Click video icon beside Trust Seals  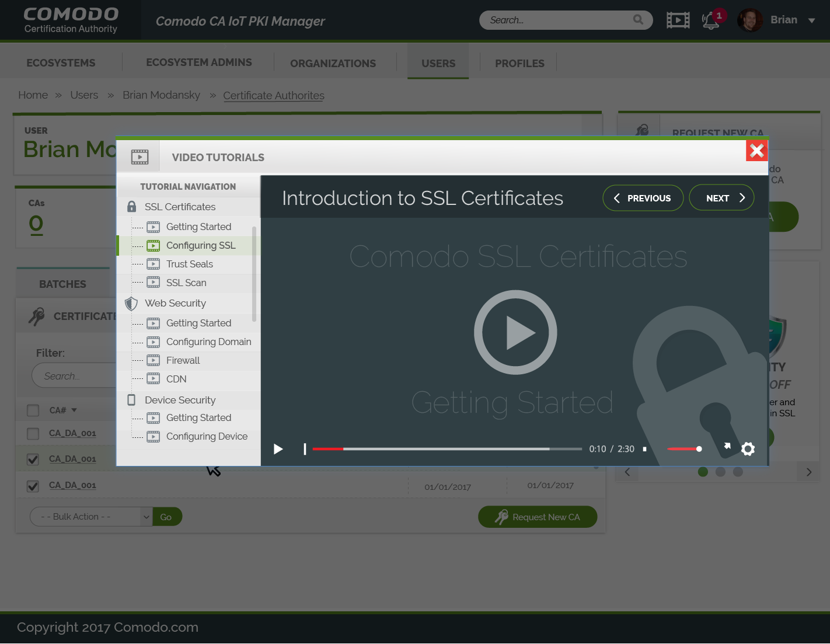coord(153,264)
